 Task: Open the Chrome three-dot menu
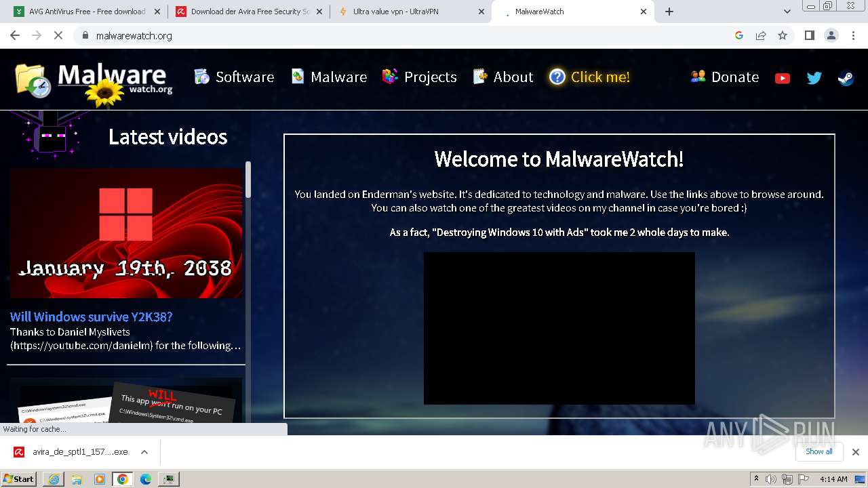[854, 35]
